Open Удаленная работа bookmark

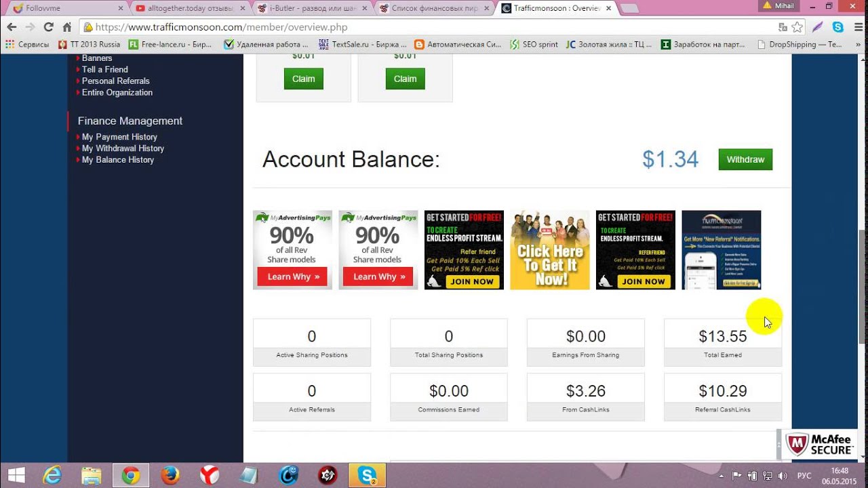[266, 44]
